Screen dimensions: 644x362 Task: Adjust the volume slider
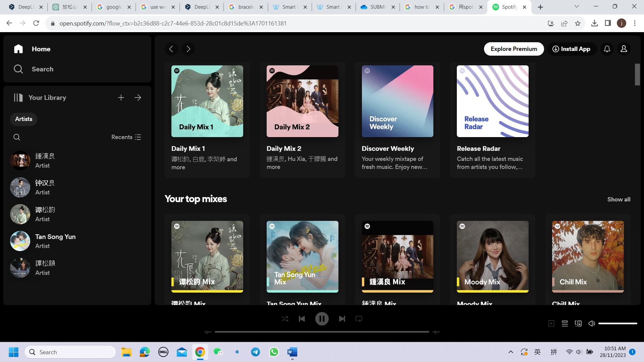point(618,323)
